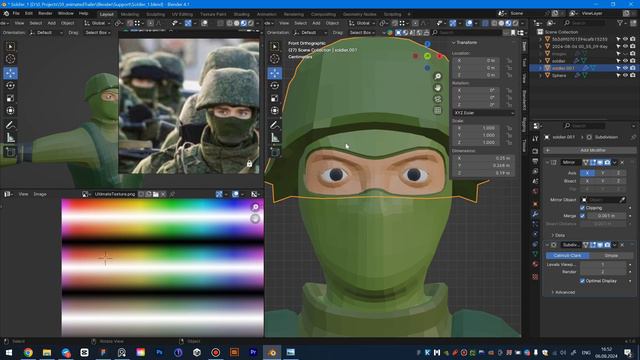Switch to the Layout workspace tab
The image size is (640, 360).
107,14
